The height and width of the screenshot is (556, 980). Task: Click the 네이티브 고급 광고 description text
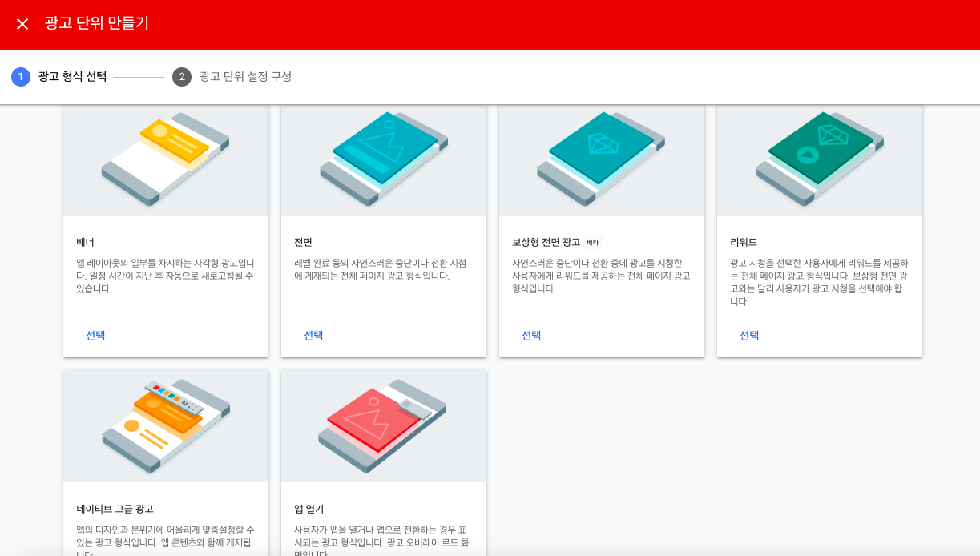coord(166,541)
